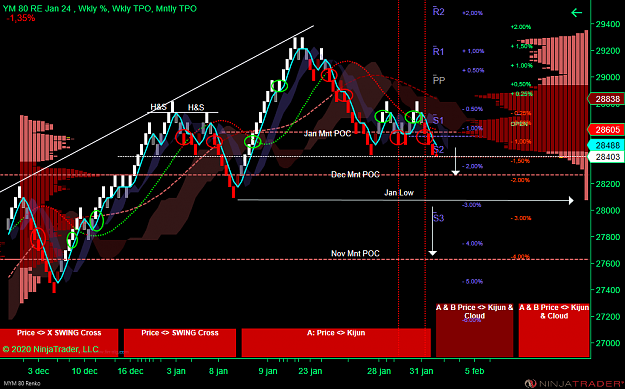Click the 27400 price axis label
Image resolution: width=625 pixels, height=389 pixels.
(x=607, y=290)
